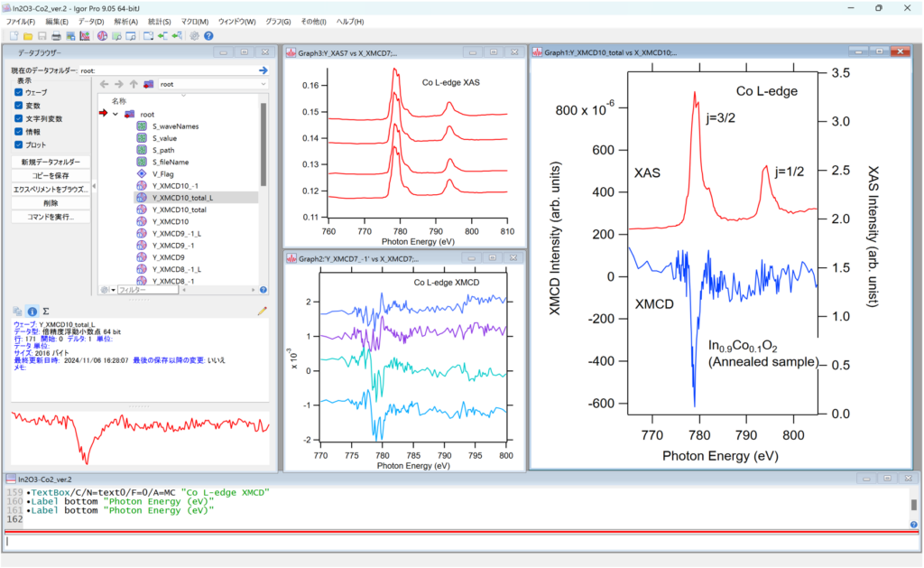The height and width of the screenshot is (568, 924).
Task: Click the 新規データフォルダー button
Action: point(51,162)
